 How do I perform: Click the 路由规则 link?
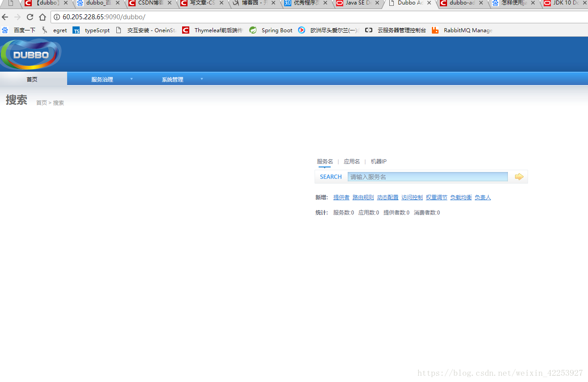click(x=363, y=197)
